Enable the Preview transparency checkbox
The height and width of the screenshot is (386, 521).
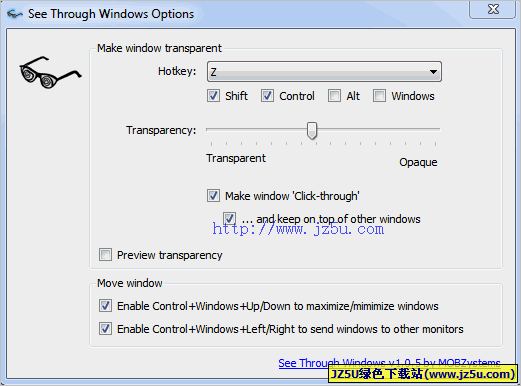coord(105,255)
